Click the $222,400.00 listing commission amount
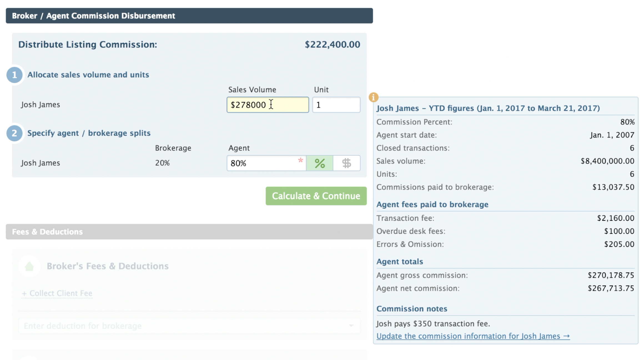This screenshot has height=360, width=644. pyautogui.click(x=332, y=44)
